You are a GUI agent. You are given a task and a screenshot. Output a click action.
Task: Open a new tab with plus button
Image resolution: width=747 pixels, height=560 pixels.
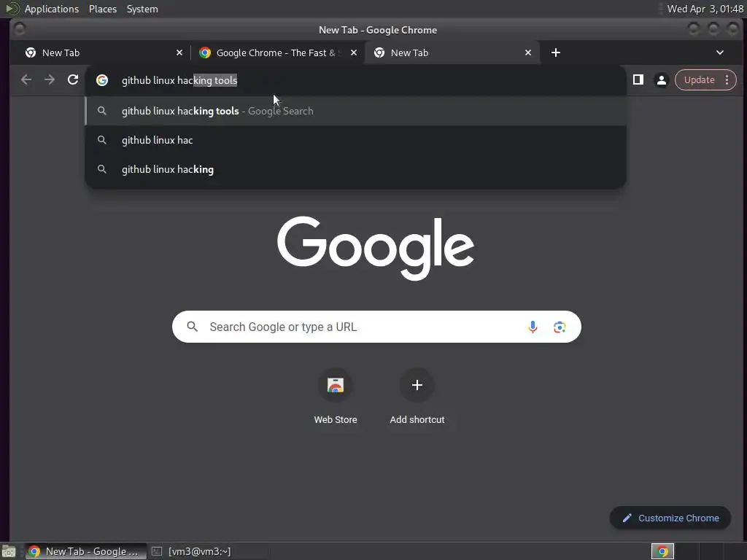[555, 52]
